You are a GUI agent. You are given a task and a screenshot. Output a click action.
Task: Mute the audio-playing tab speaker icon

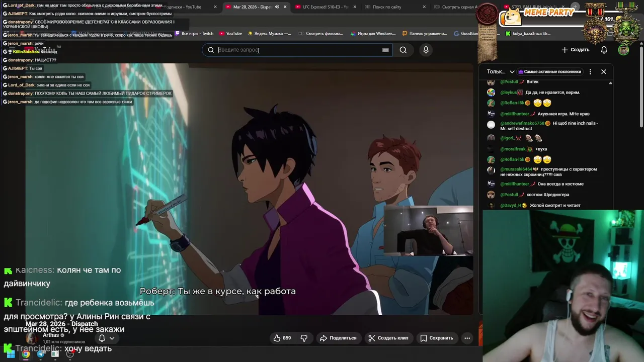277,7
